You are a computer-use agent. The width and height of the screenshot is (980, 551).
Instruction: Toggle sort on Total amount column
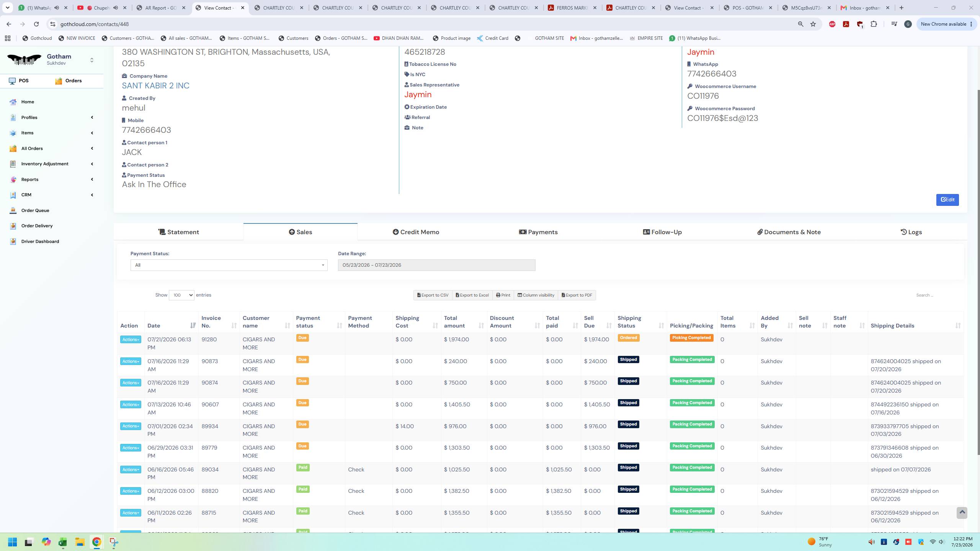pos(464,322)
